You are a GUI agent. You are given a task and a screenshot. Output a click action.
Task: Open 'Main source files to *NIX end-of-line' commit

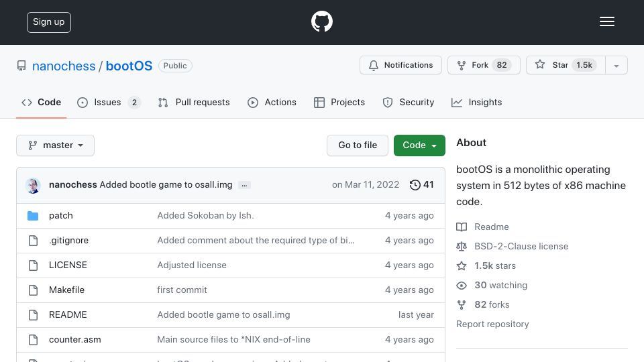233,339
